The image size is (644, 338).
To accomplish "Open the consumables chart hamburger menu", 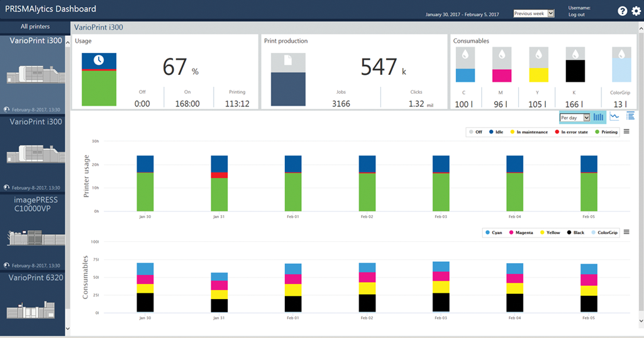I will point(626,232).
